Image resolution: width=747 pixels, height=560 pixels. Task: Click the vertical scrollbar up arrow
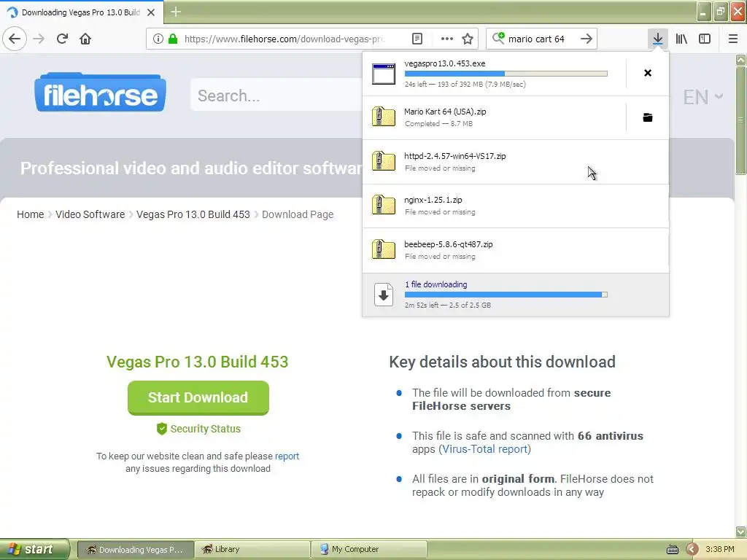click(x=740, y=60)
